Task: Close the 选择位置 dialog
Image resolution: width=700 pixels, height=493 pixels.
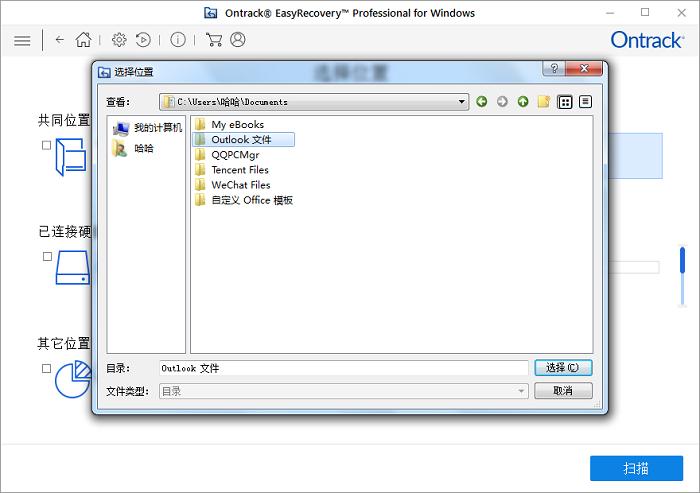Action: [584, 68]
